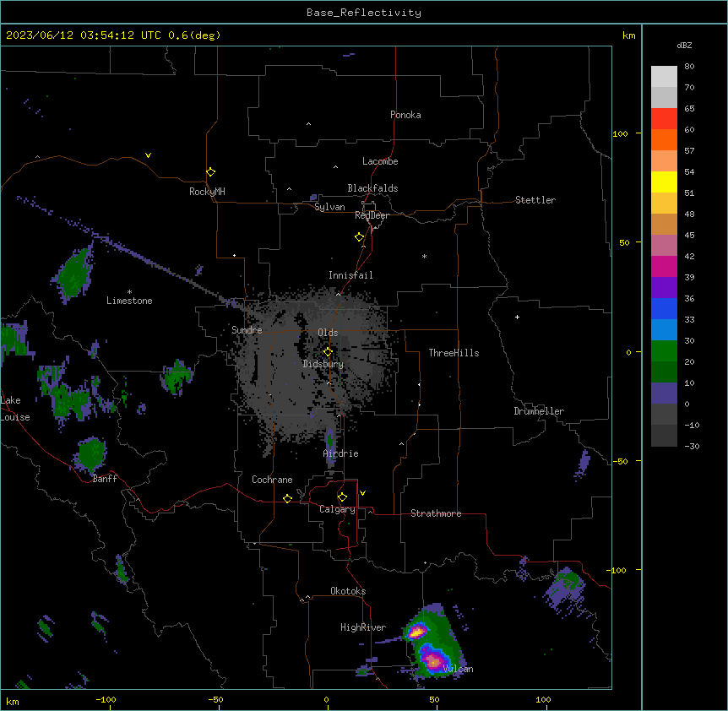This screenshot has height=711, width=728.
Task: Click the 0 tick label on horizontal axis
Action: coord(326,699)
